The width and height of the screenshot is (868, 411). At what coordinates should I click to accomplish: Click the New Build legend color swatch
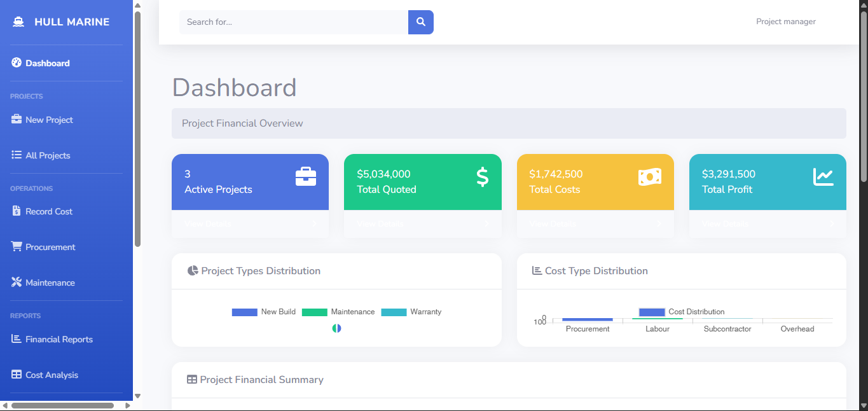[244, 312]
